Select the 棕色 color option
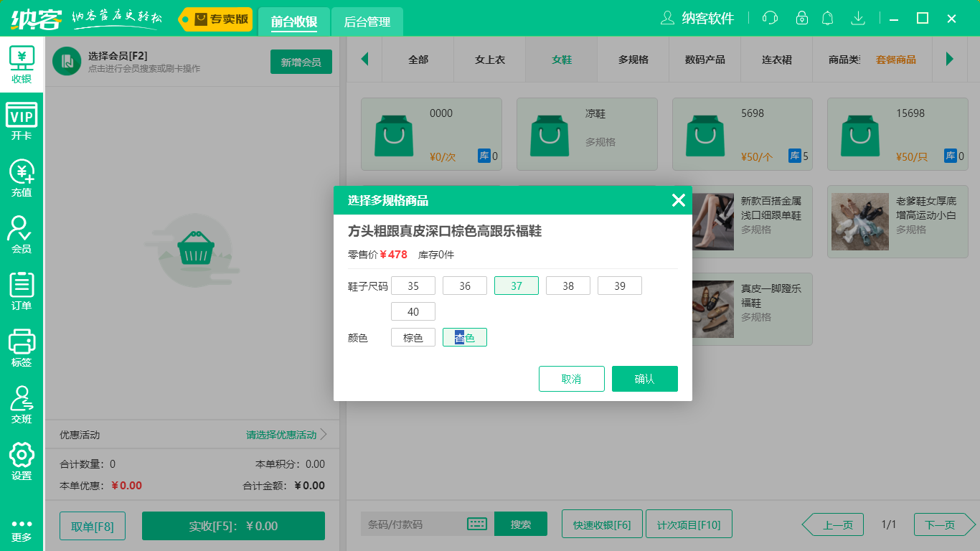 click(413, 336)
